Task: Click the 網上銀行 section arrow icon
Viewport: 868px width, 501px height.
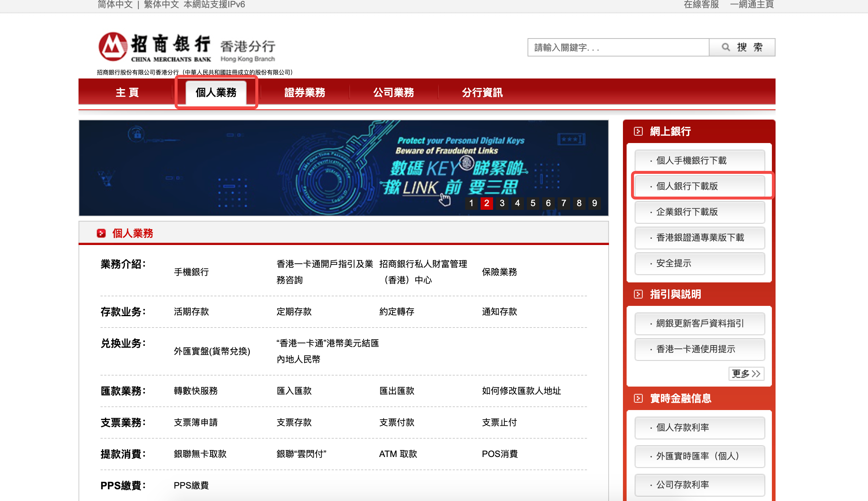Action: 638,131
